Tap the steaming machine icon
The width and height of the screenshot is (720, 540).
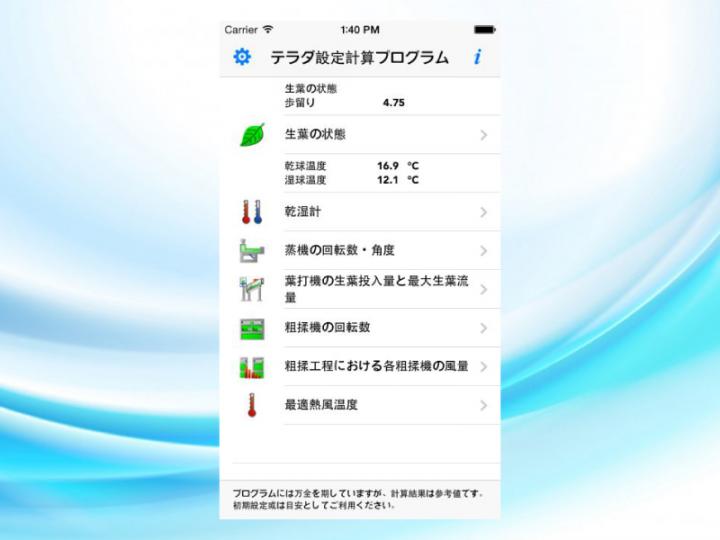251,250
